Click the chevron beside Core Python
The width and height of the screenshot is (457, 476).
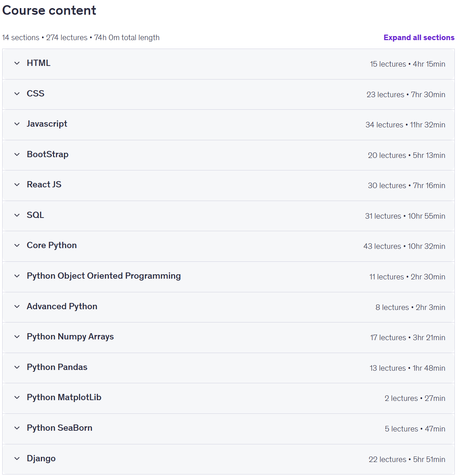(17, 246)
